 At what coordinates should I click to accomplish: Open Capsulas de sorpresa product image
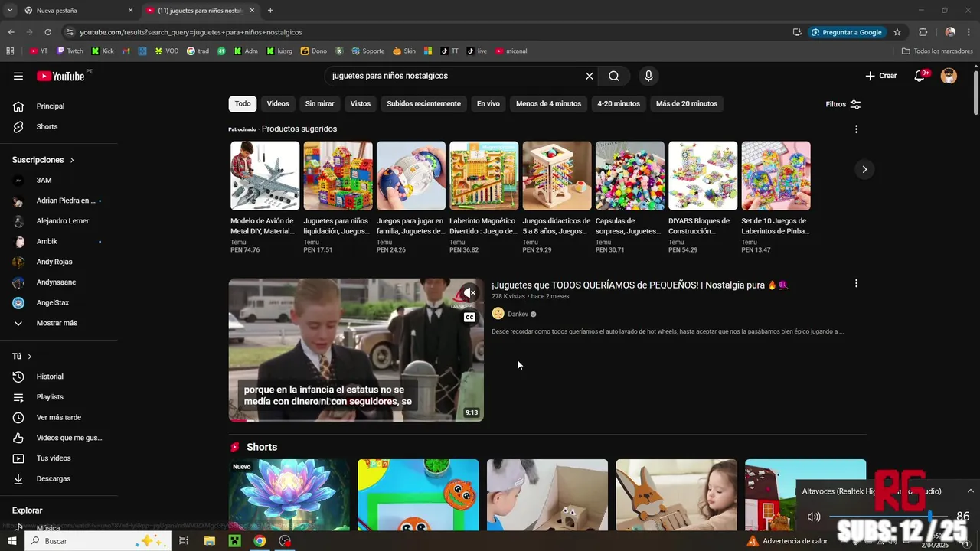click(x=630, y=175)
